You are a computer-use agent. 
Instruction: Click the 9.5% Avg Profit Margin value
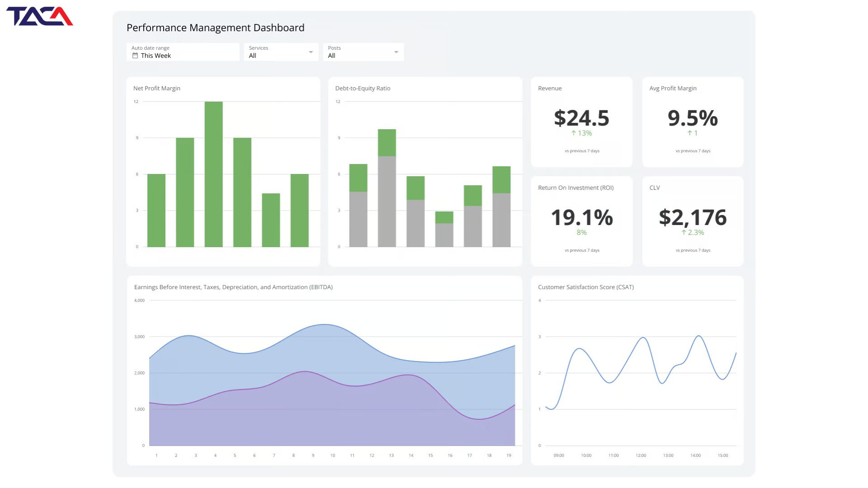693,118
